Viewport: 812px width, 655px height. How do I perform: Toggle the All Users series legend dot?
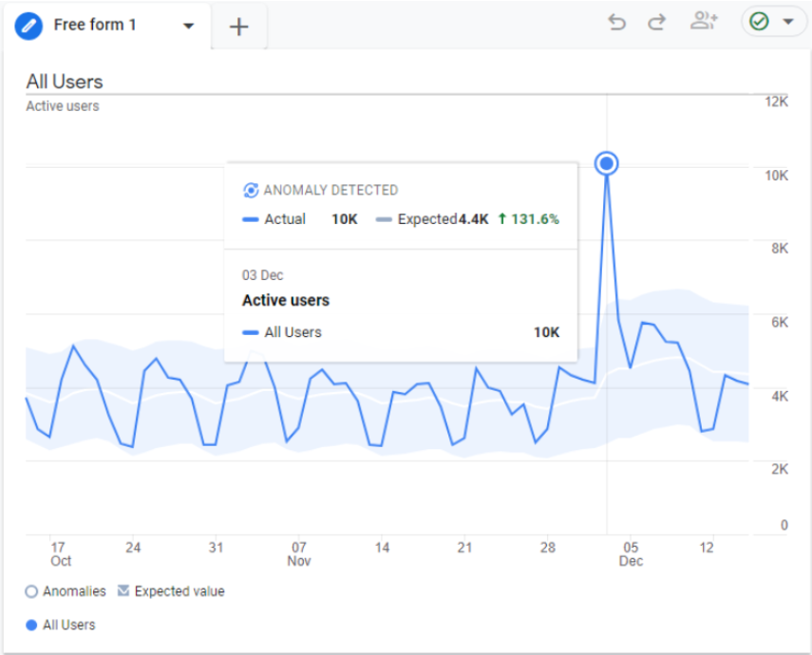click(x=32, y=625)
